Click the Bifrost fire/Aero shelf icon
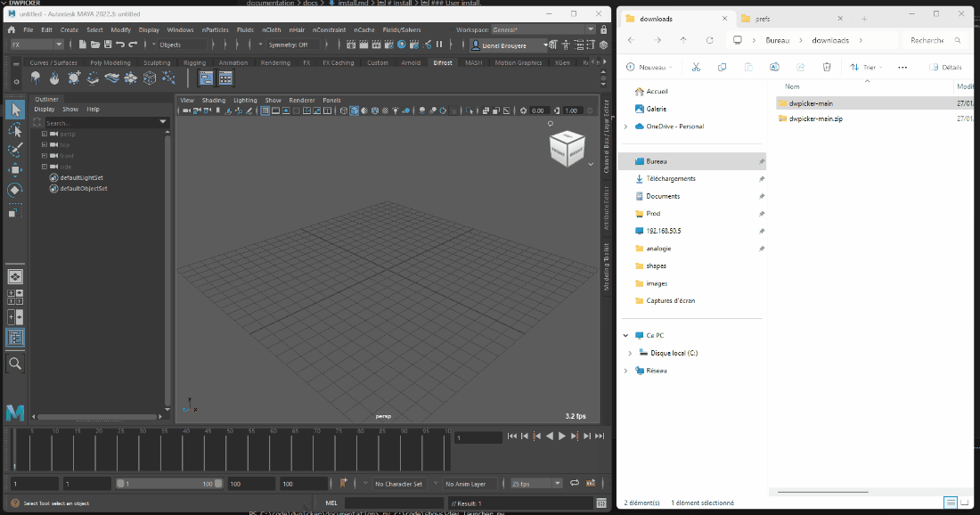980x515 pixels. point(55,78)
